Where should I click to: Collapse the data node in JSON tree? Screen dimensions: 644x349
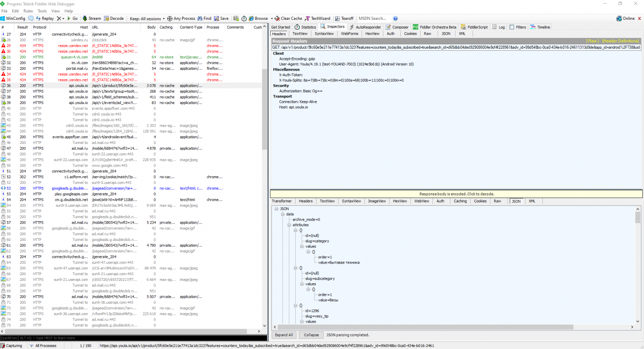[283, 214]
